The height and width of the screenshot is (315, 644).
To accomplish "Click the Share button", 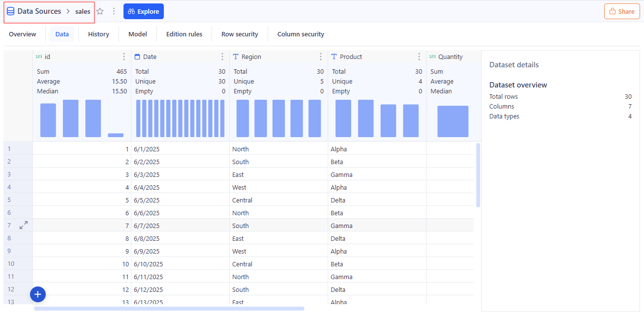I will point(621,11).
